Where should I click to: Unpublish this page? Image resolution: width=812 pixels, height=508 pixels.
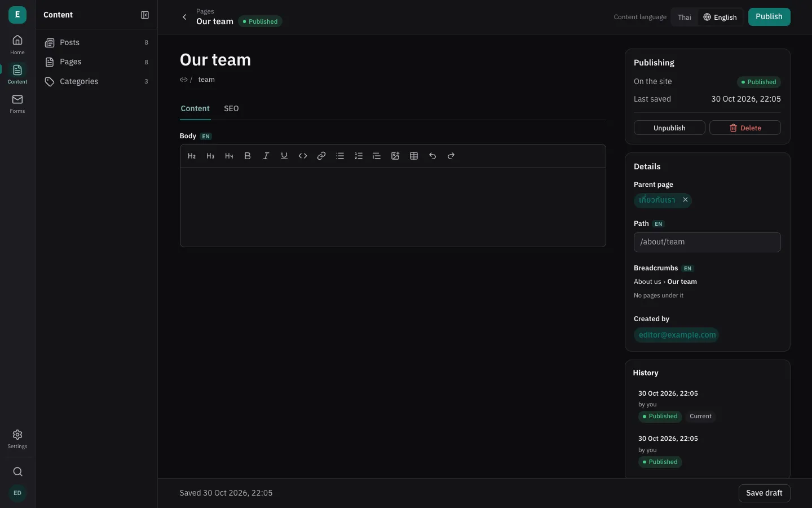pyautogui.click(x=669, y=128)
